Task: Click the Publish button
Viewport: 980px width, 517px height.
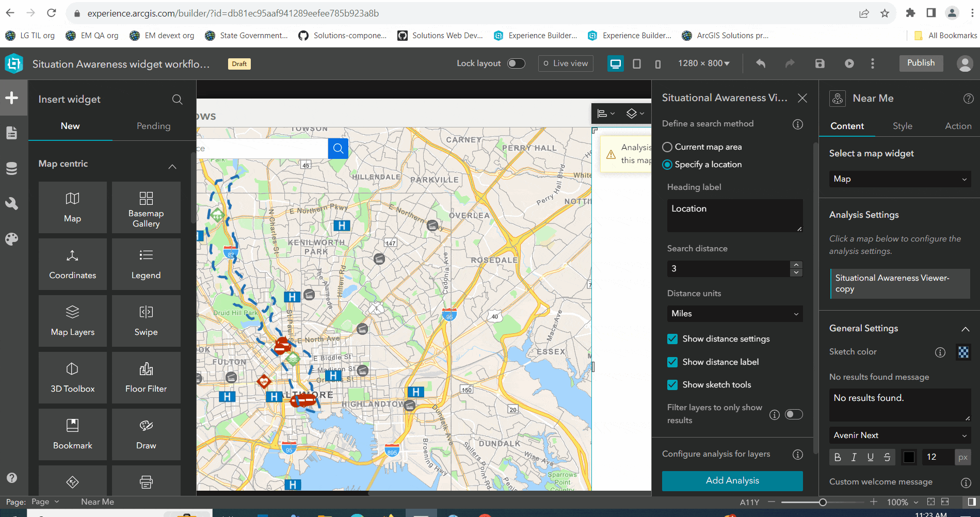Action: (921, 63)
